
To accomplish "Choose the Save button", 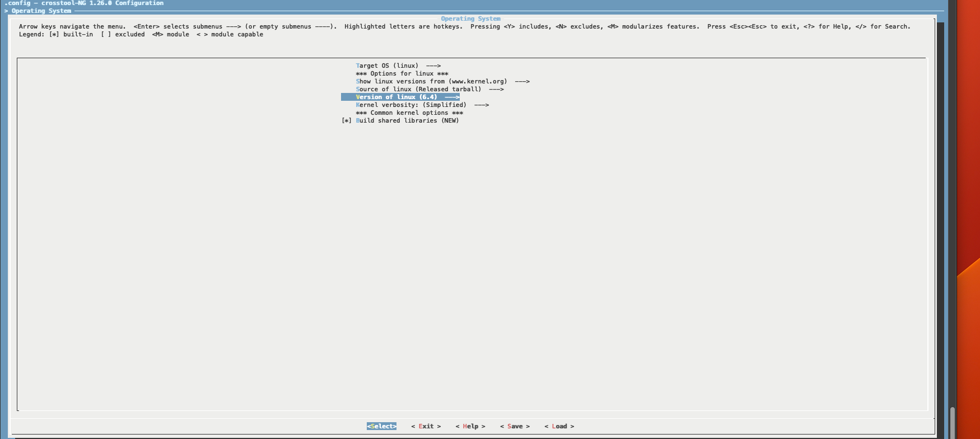I will click(515, 426).
